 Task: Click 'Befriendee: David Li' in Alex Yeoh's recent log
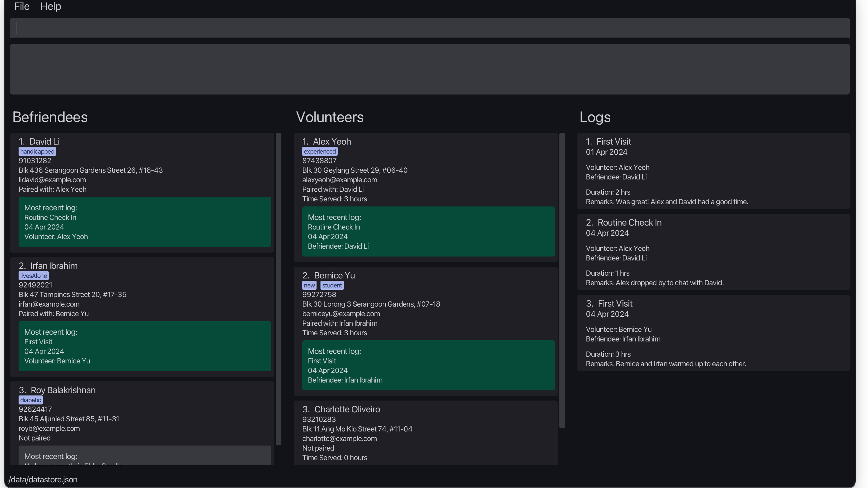338,246
